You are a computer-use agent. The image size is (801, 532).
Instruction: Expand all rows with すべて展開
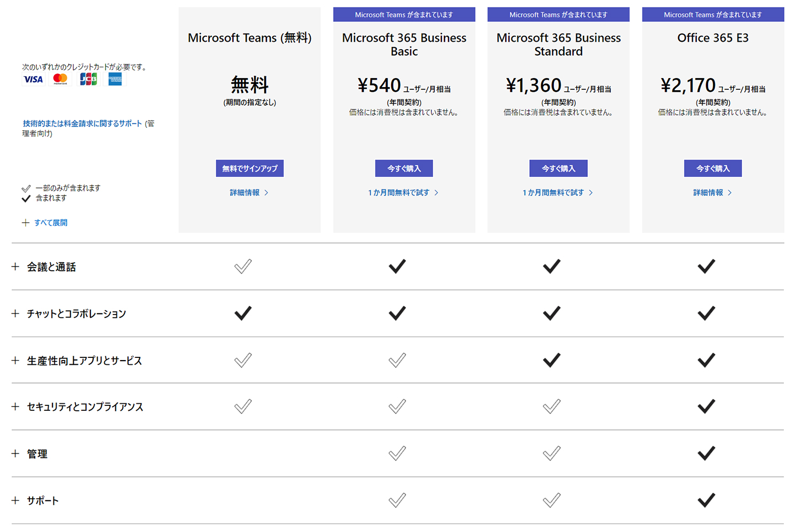45,223
